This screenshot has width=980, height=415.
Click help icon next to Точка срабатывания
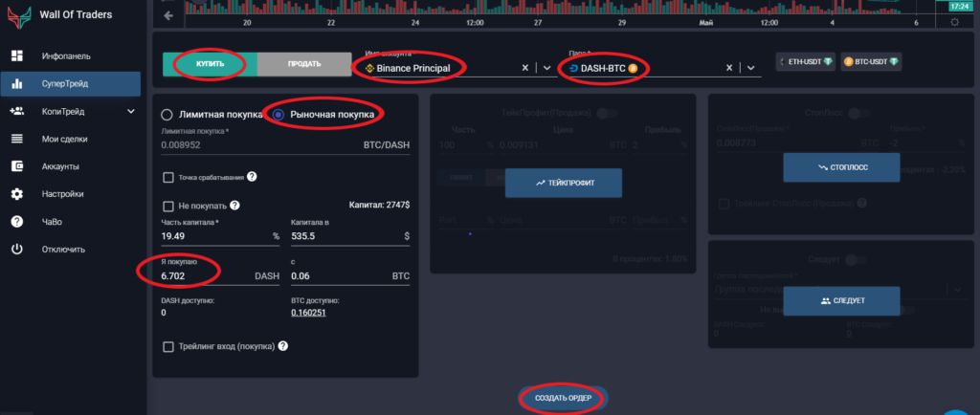pos(252,177)
